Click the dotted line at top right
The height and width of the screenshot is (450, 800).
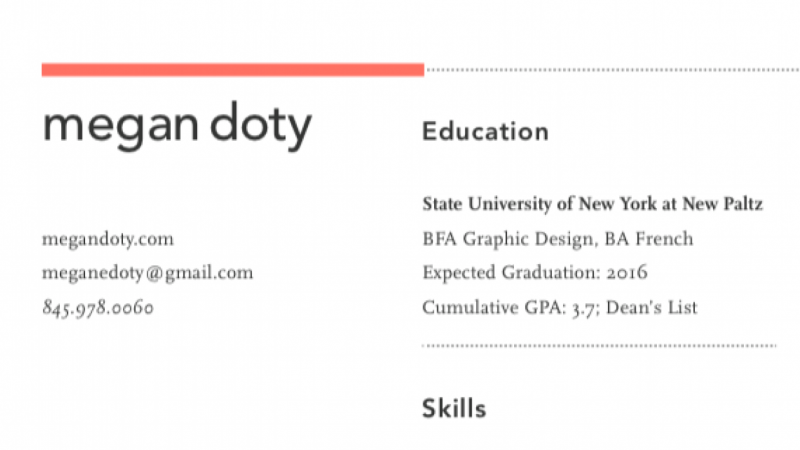(613, 69)
